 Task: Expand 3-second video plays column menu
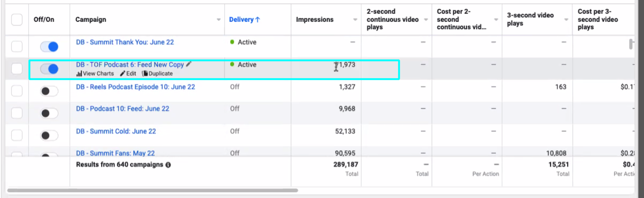pos(566,20)
